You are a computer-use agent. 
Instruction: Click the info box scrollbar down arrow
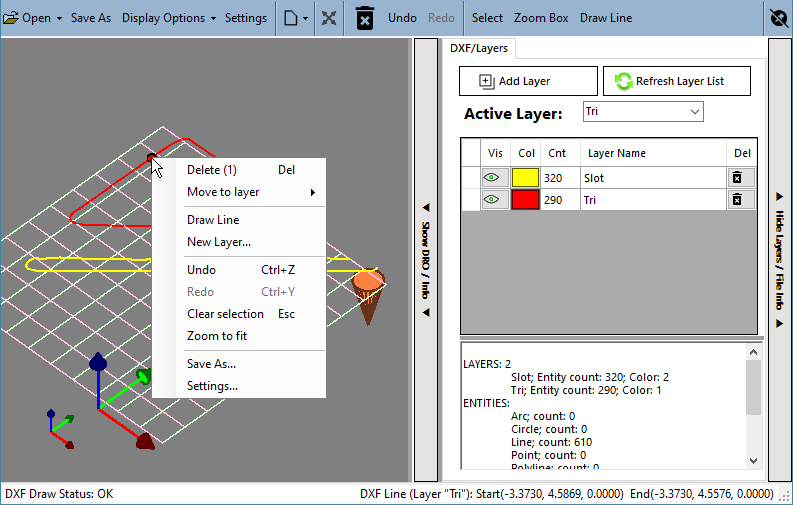coord(753,461)
